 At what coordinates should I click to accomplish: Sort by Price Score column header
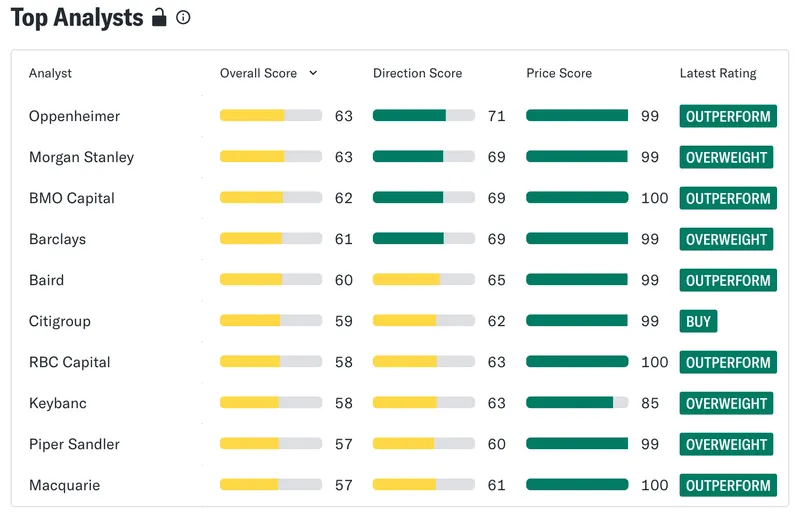point(559,73)
